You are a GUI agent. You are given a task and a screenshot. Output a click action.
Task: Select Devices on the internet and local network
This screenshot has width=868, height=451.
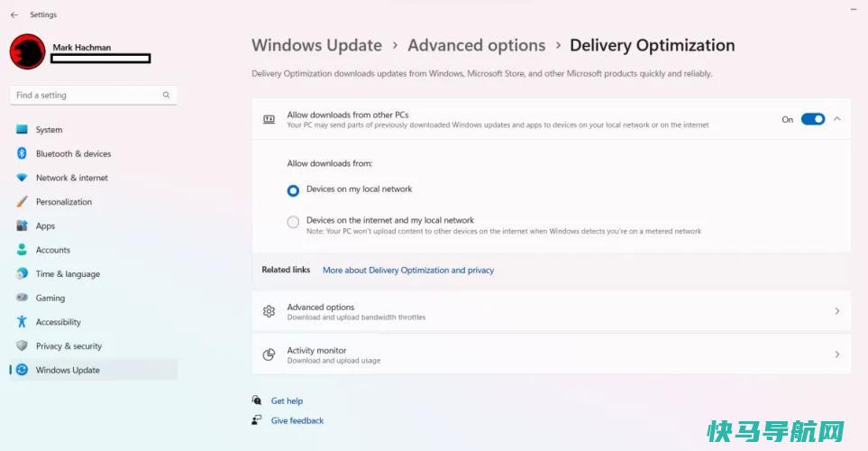click(293, 222)
